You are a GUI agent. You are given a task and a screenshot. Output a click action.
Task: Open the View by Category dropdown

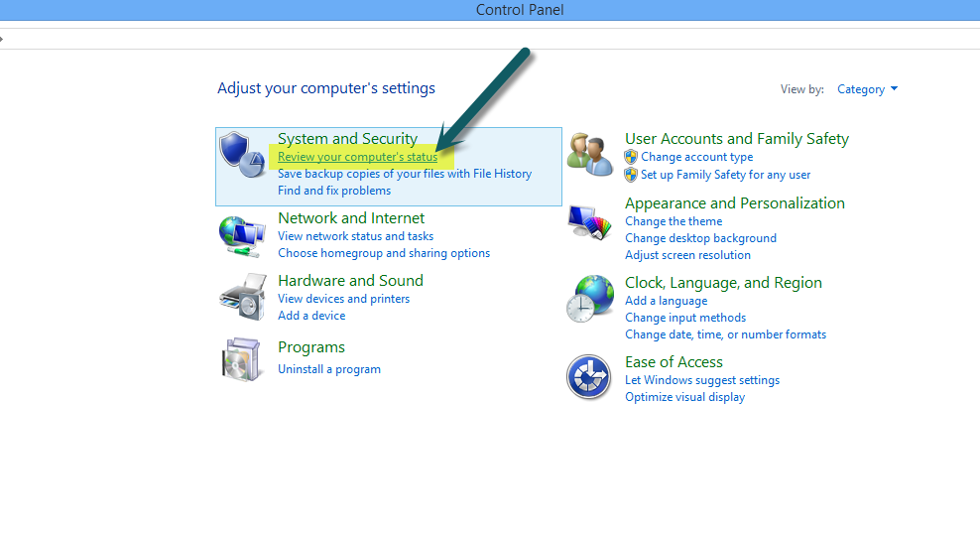[x=868, y=89]
